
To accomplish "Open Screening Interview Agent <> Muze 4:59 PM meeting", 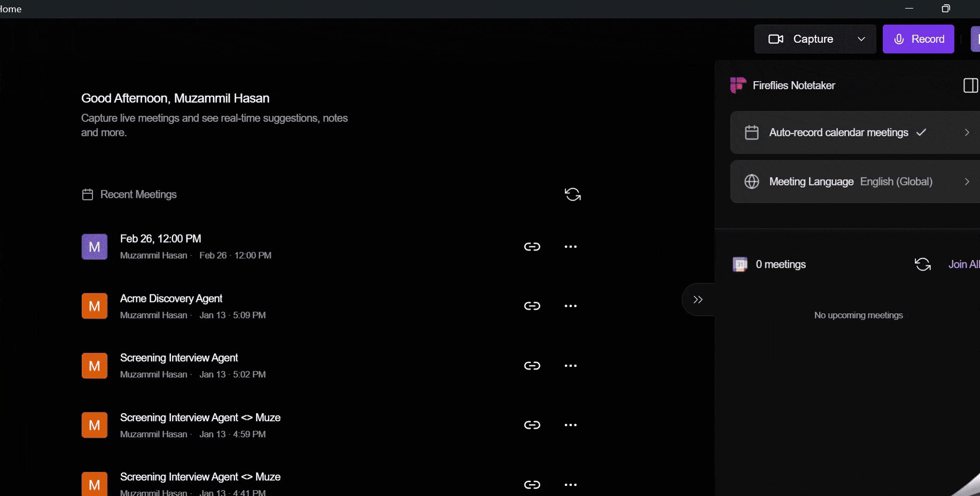I will (x=200, y=417).
